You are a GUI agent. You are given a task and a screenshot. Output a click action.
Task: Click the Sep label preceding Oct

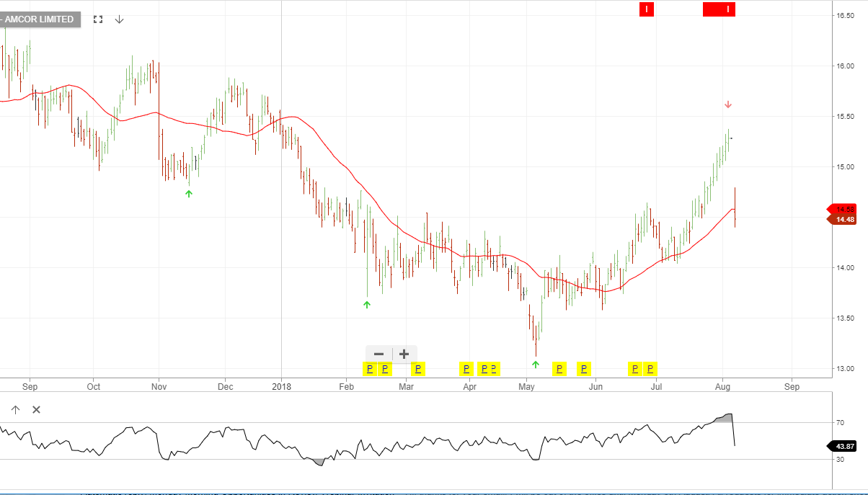[30, 386]
